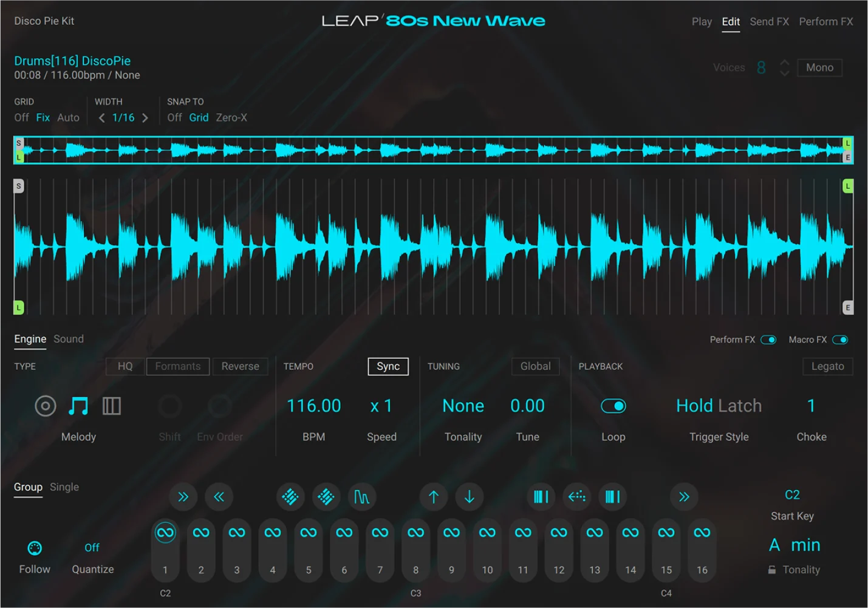
Task: Enable the Sync button for tempo
Action: click(x=388, y=366)
